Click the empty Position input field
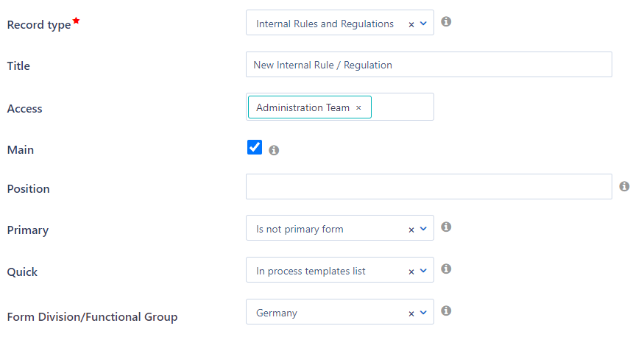 pyautogui.click(x=428, y=187)
